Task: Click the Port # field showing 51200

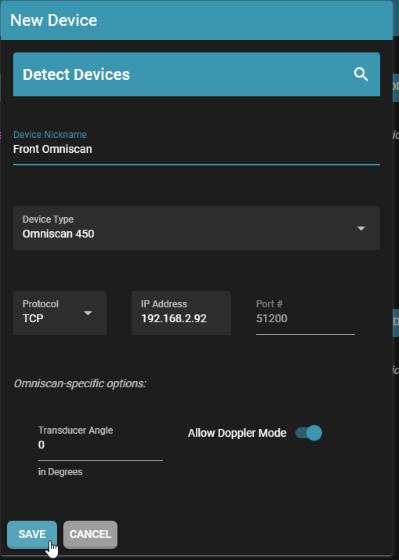Action: pos(305,318)
